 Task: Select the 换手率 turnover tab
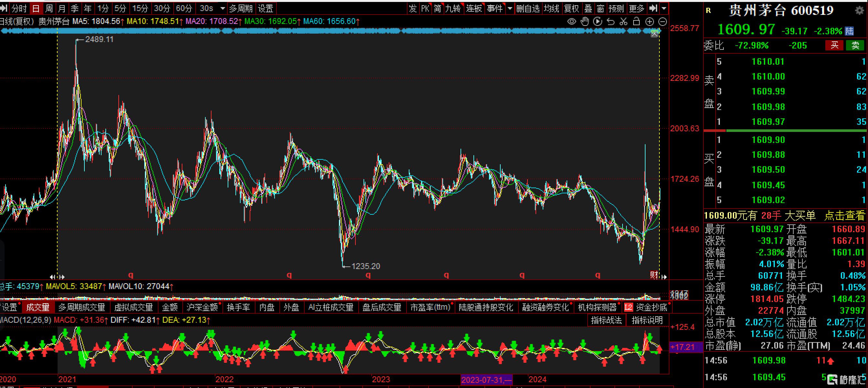click(x=238, y=307)
